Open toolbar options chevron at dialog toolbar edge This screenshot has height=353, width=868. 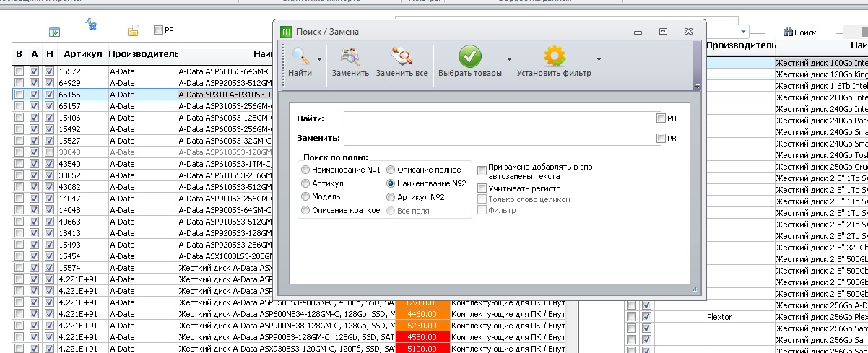(x=697, y=86)
